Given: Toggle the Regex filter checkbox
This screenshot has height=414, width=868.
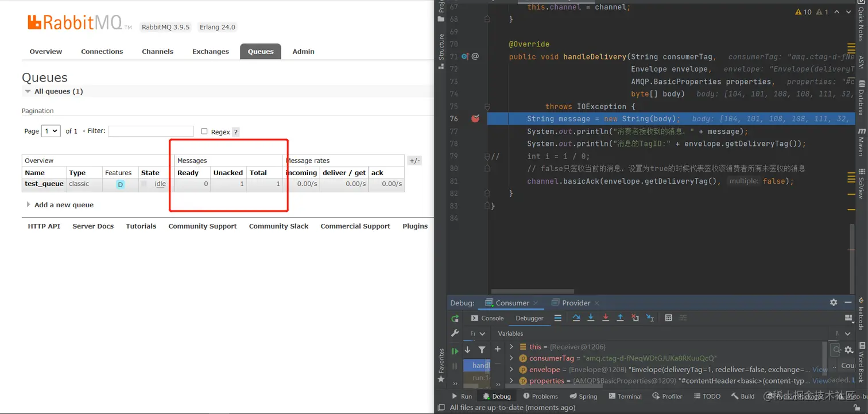Looking at the screenshot, I should tap(204, 131).
